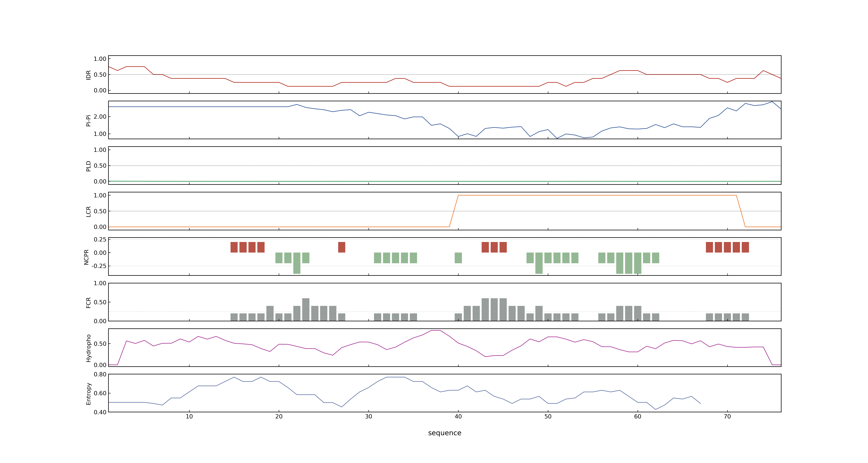Click the Entropy y-axis label
Viewport: 868px width, 463px height.
(x=89, y=393)
